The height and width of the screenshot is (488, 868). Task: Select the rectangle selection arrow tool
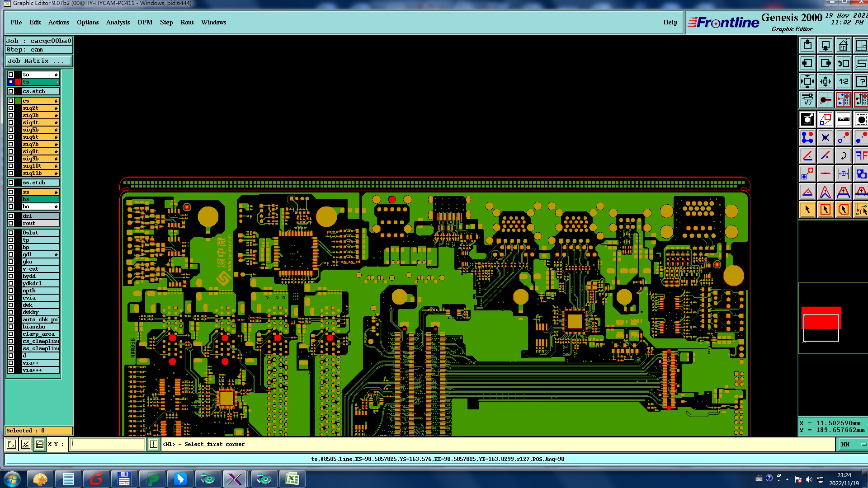point(825,210)
